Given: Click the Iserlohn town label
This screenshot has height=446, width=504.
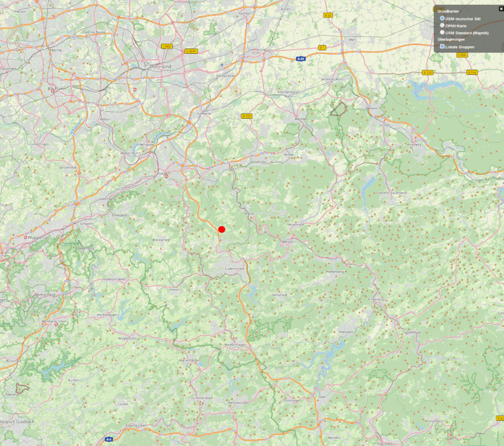Looking at the screenshot, I should pos(259,162).
